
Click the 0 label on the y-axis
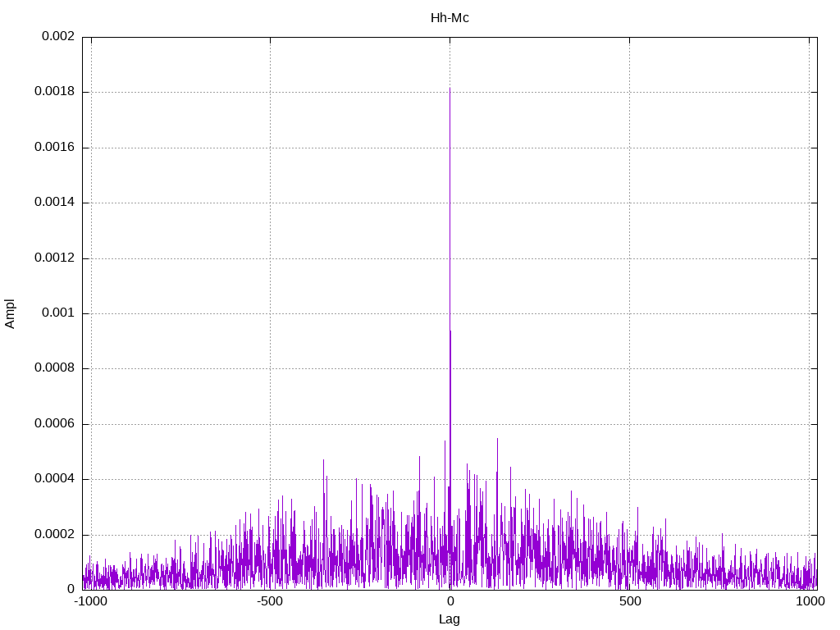point(71,589)
